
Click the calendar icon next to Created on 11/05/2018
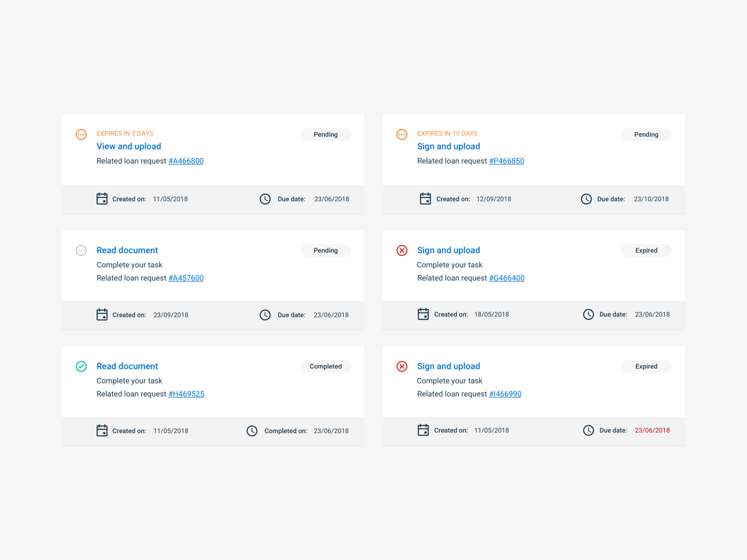(x=102, y=198)
